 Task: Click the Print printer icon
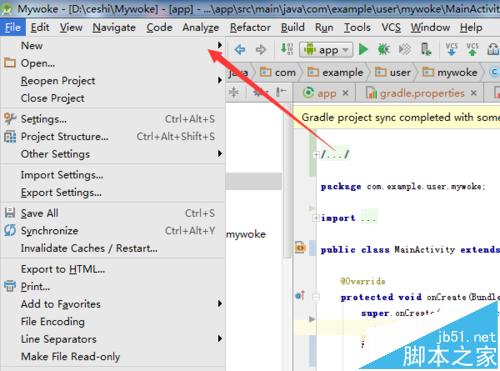[10, 286]
